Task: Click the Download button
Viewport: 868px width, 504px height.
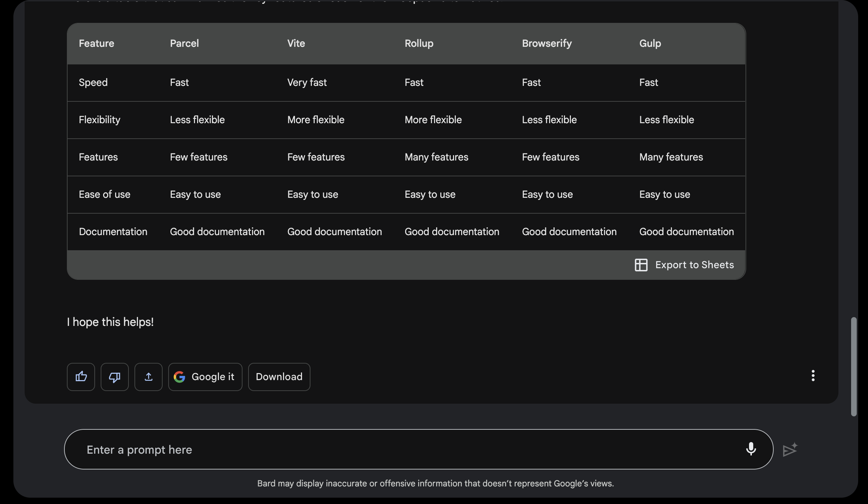Action: point(279,377)
